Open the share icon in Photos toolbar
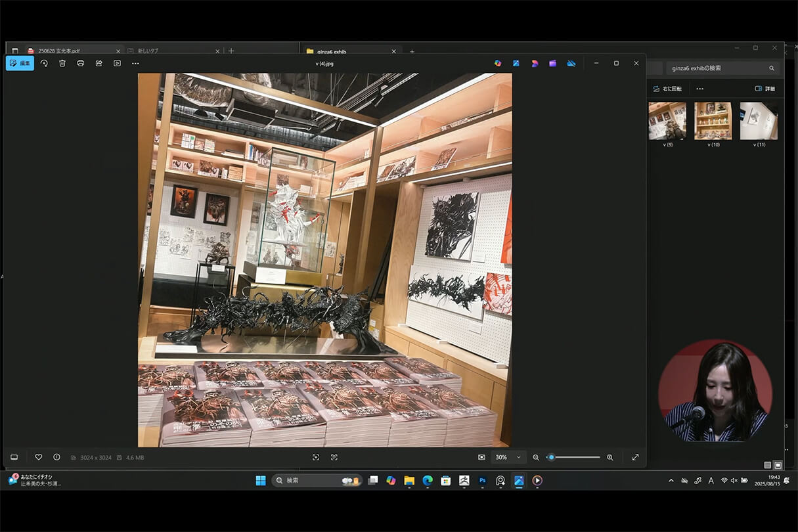798x532 pixels. (99, 63)
